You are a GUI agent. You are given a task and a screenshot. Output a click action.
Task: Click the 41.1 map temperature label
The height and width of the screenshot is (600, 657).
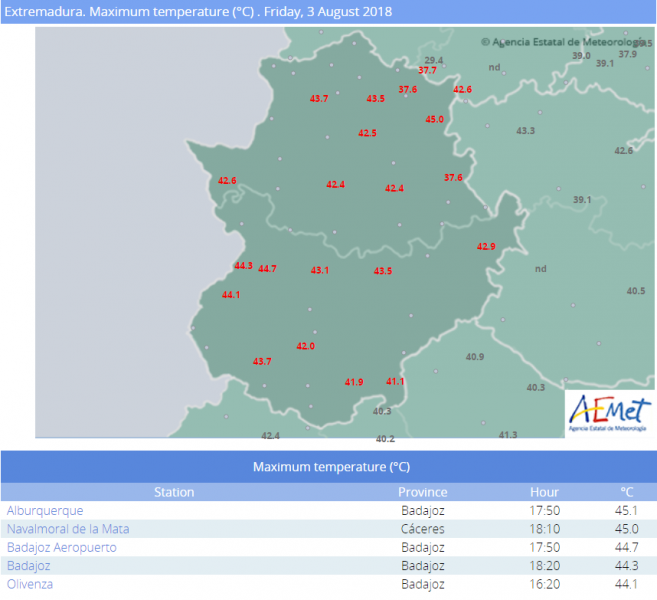click(395, 381)
